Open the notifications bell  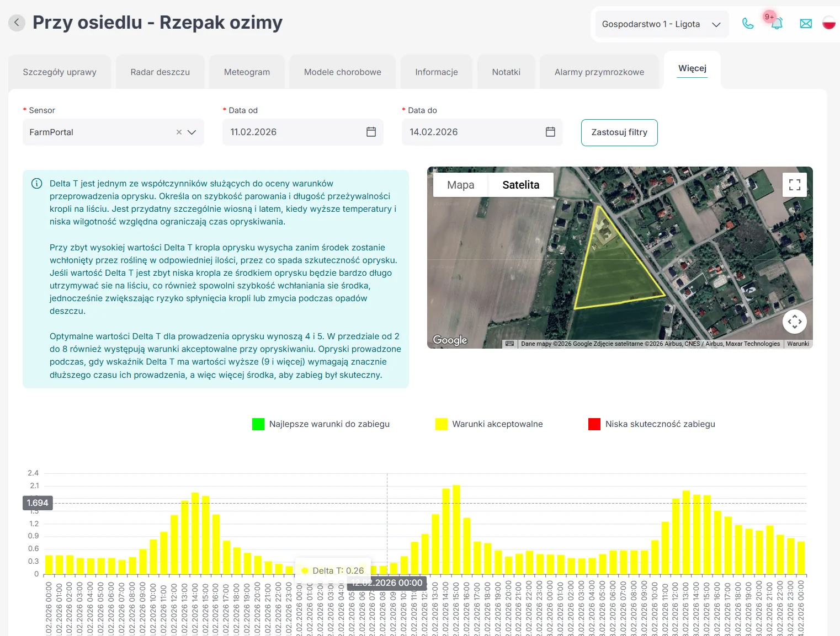pos(777,24)
